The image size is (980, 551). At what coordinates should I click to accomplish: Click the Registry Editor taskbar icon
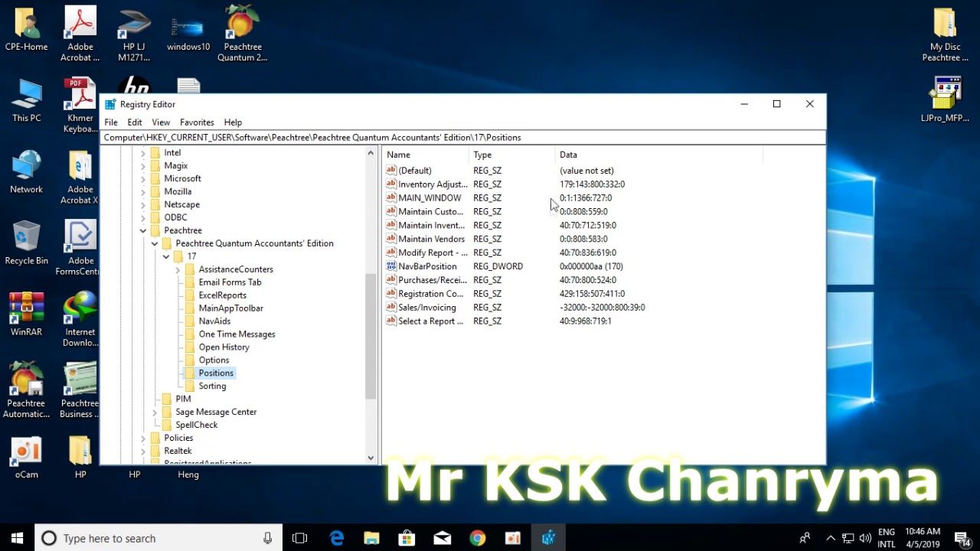click(548, 538)
